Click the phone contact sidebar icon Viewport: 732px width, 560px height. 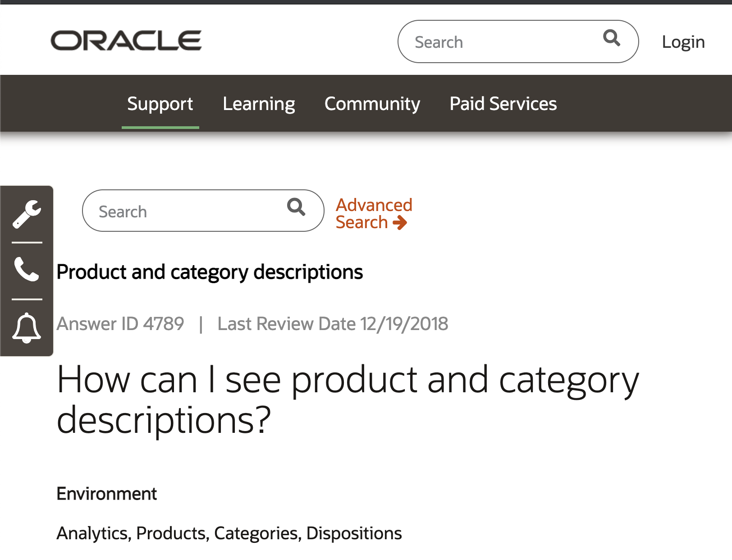coord(27,269)
